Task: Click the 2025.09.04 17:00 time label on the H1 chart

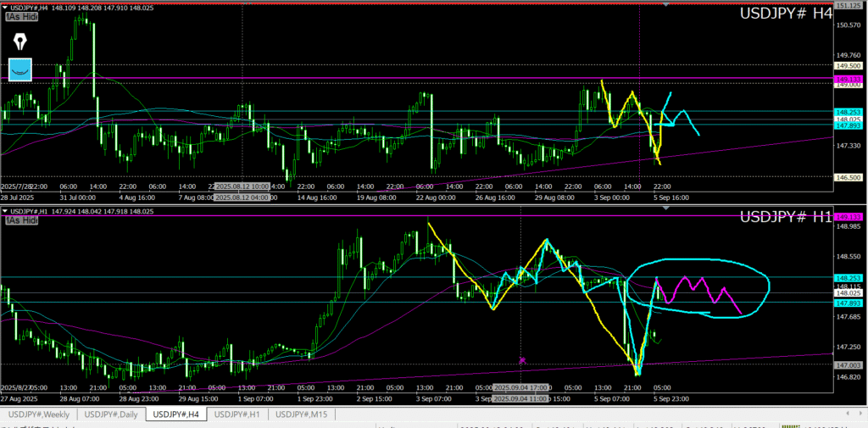Action: point(520,387)
